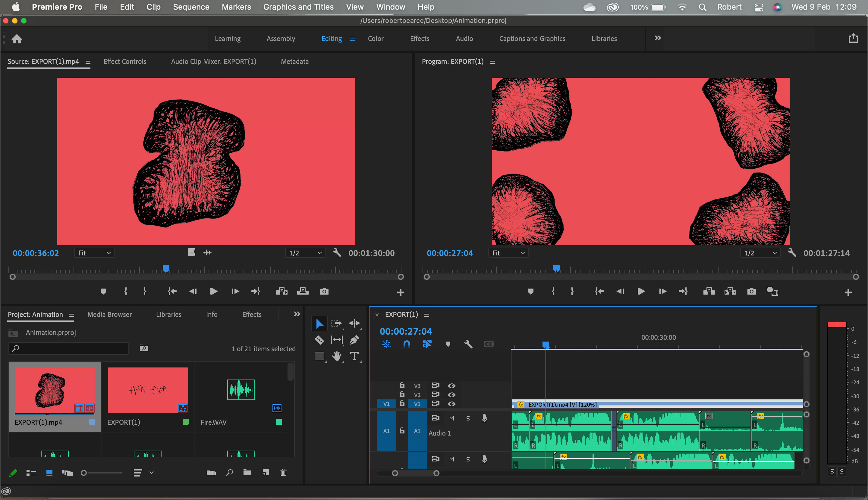Switch to Color workspace
Viewport: 868px width, 500px height.
(376, 39)
